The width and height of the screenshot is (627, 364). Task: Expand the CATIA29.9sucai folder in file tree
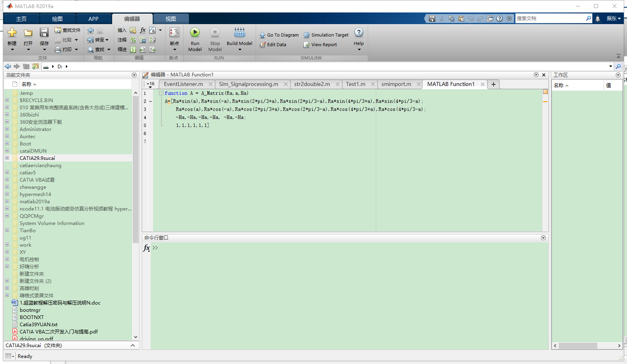(6, 158)
